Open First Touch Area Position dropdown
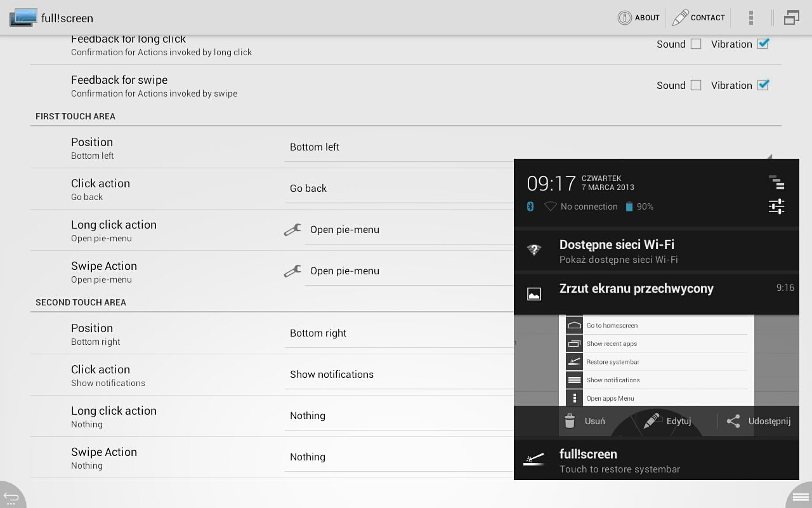 (x=399, y=147)
